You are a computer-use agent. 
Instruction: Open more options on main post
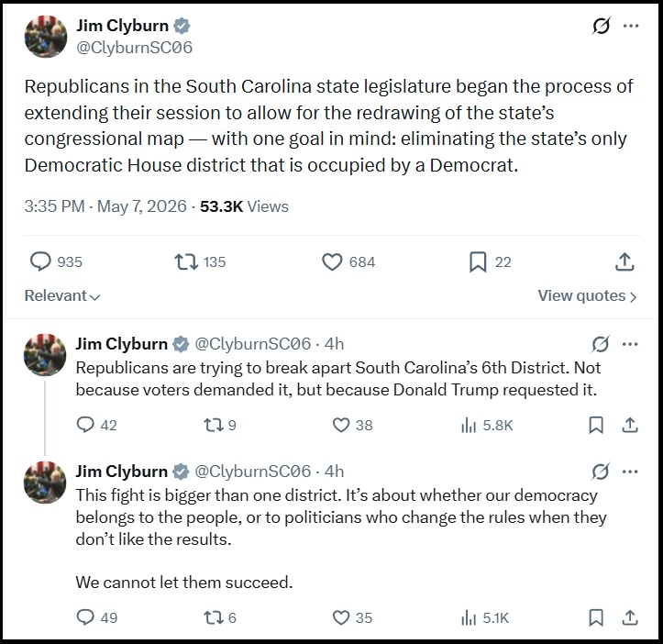pyautogui.click(x=631, y=26)
